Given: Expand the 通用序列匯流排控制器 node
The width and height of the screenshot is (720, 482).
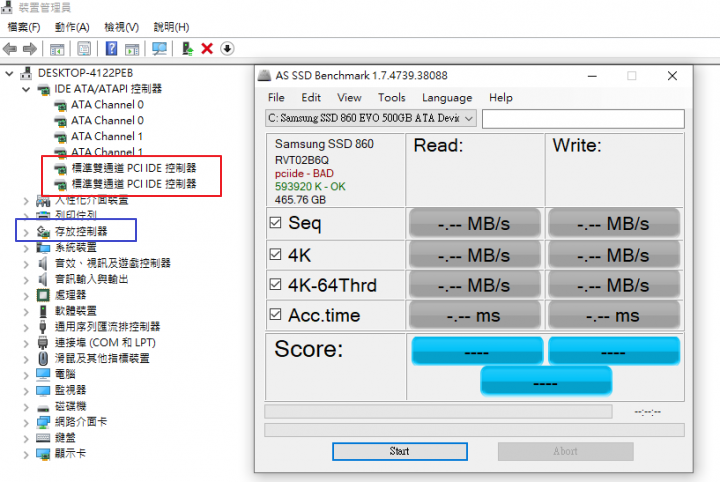Looking at the screenshot, I should click(x=26, y=327).
